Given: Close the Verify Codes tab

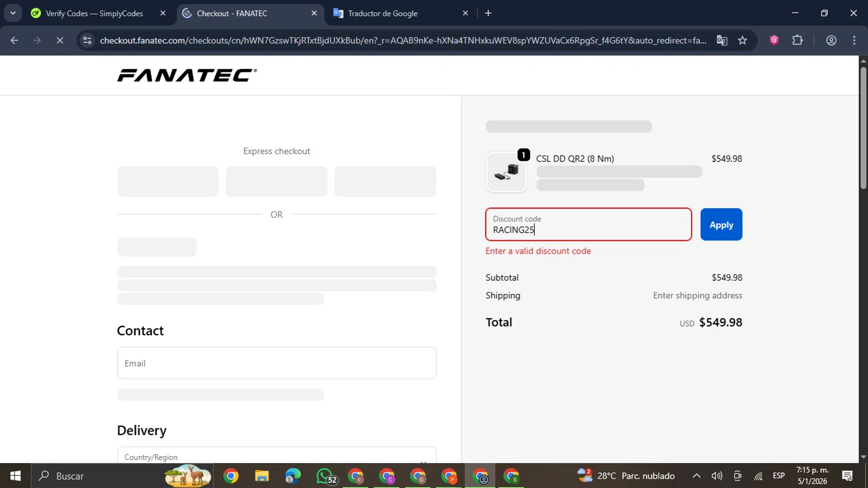Looking at the screenshot, I should 163,13.
